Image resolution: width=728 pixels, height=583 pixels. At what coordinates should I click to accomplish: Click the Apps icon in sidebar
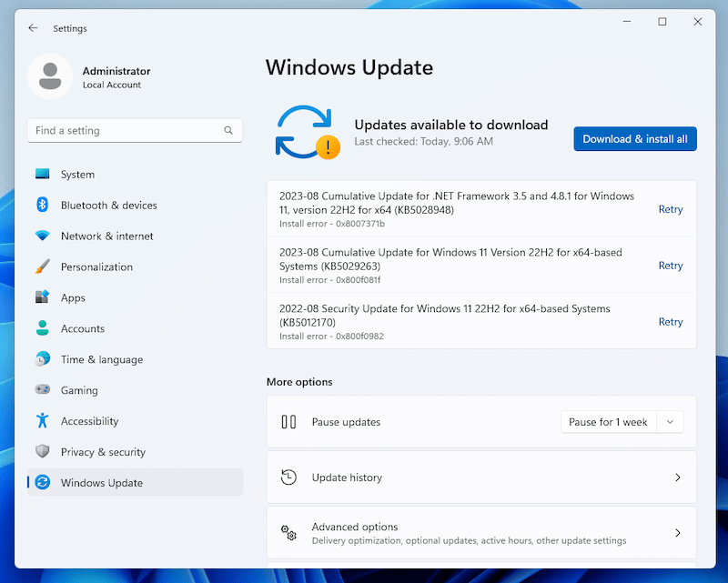(x=42, y=297)
